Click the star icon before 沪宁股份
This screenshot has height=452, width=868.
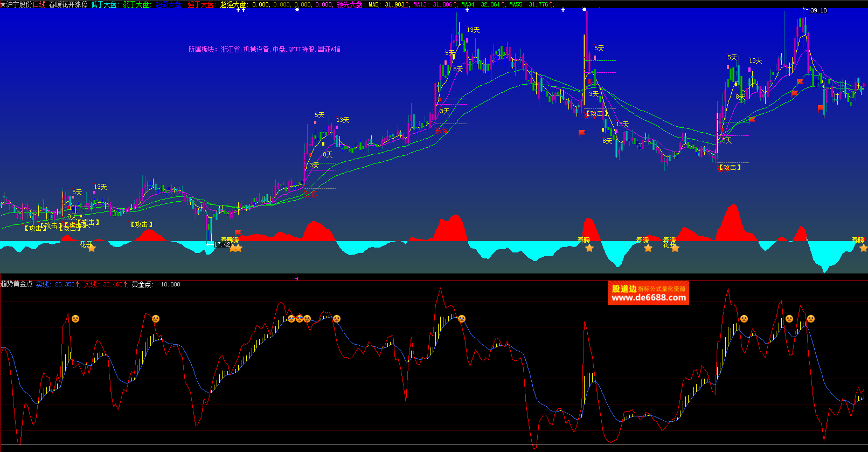(x=3, y=4)
